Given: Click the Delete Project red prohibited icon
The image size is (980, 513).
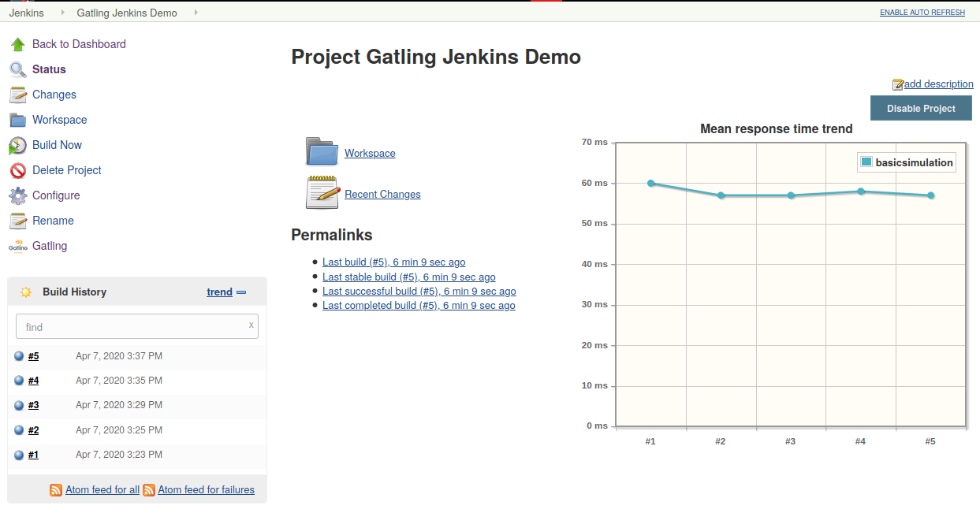Looking at the screenshot, I should pyautogui.click(x=18, y=170).
